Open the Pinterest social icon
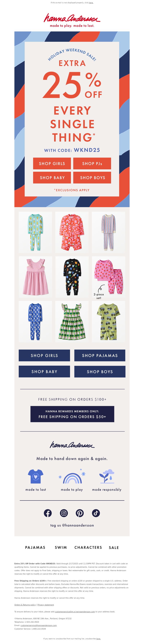The height and width of the screenshot is (644, 144). point(80,513)
